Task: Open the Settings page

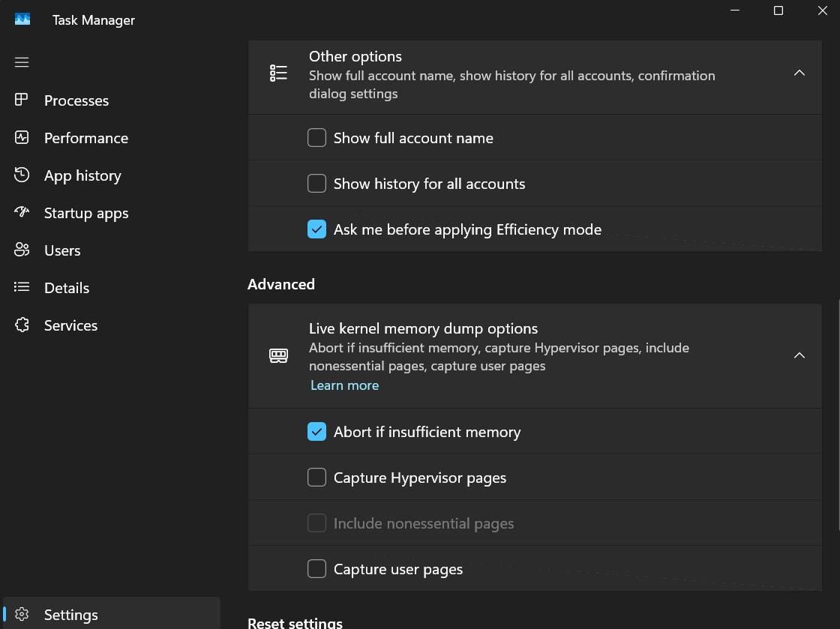Action: 71,614
